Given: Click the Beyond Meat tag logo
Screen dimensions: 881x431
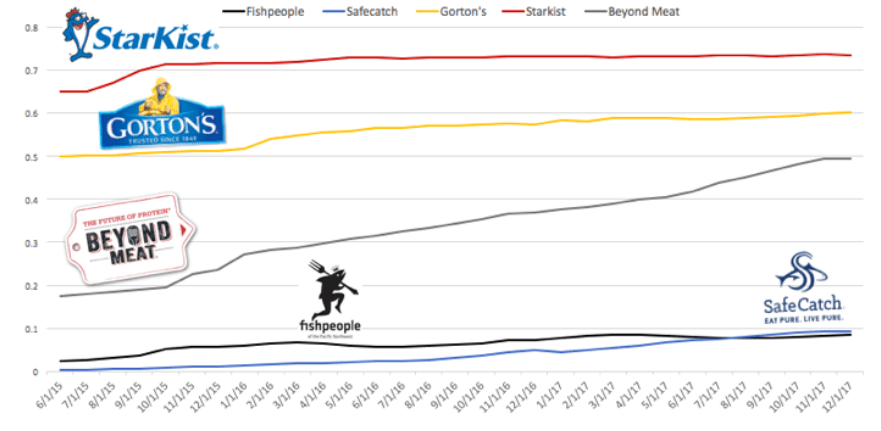Looking at the screenshot, I should 130,239.
